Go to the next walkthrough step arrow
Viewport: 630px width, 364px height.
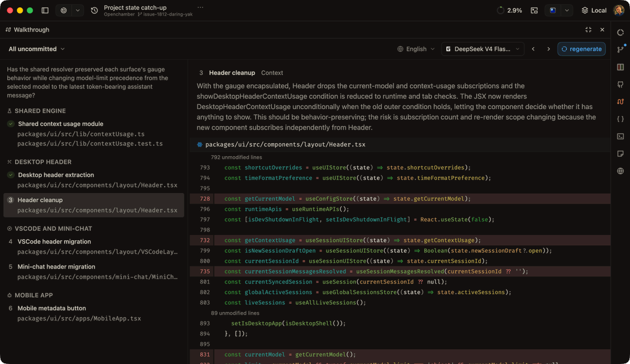pyautogui.click(x=549, y=49)
